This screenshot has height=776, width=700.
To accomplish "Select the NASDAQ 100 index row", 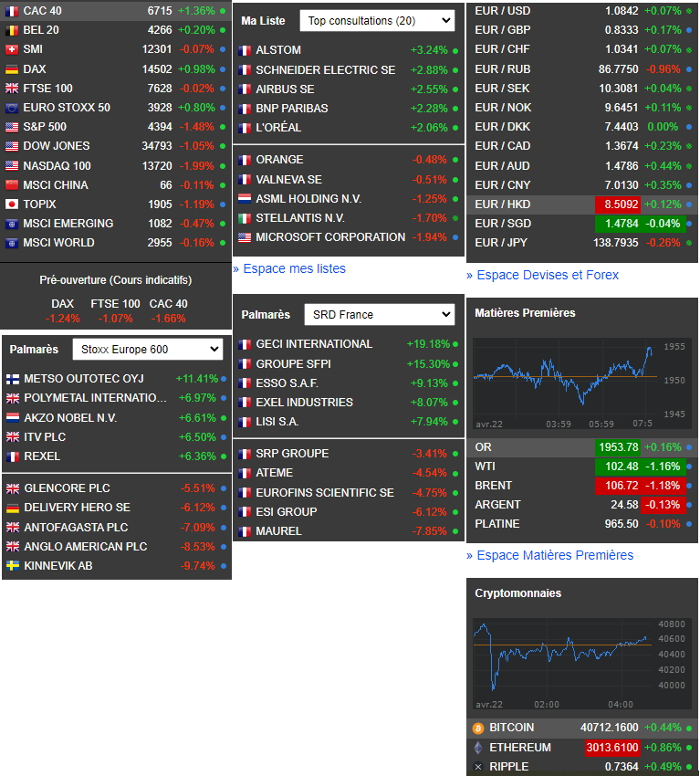I will pos(116,166).
